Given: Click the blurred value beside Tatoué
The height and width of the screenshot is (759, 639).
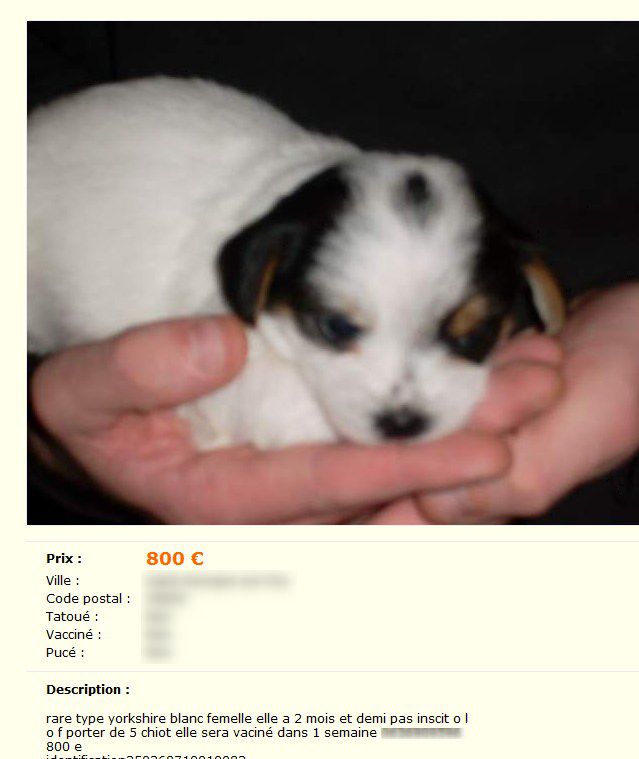Looking at the screenshot, I should point(158,617).
